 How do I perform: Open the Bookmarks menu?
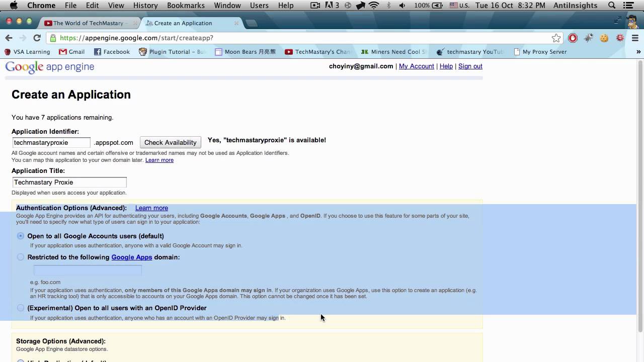(186, 6)
